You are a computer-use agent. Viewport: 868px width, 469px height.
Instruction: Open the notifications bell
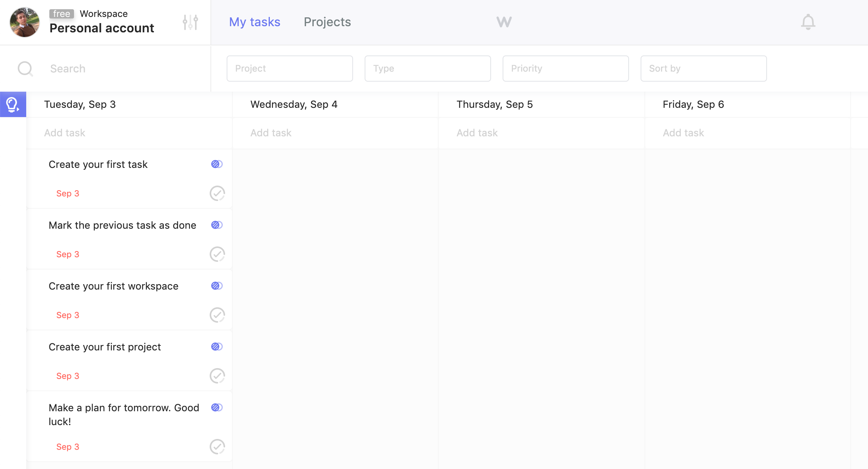click(x=808, y=22)
